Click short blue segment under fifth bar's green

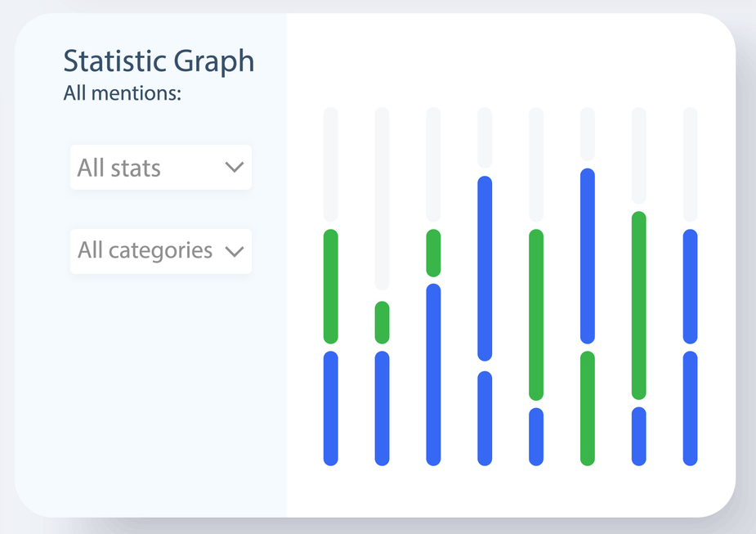pyautogui.click(x=536, y=437)
